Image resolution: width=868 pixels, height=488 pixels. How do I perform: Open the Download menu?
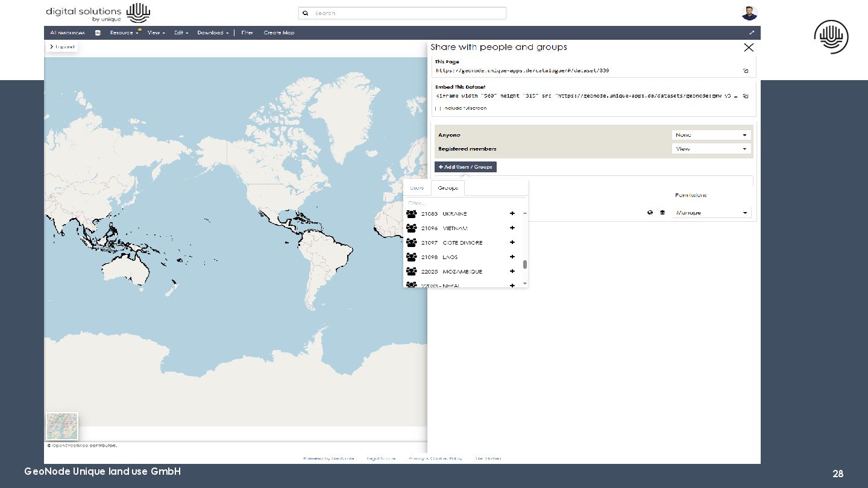click(213, 33)
